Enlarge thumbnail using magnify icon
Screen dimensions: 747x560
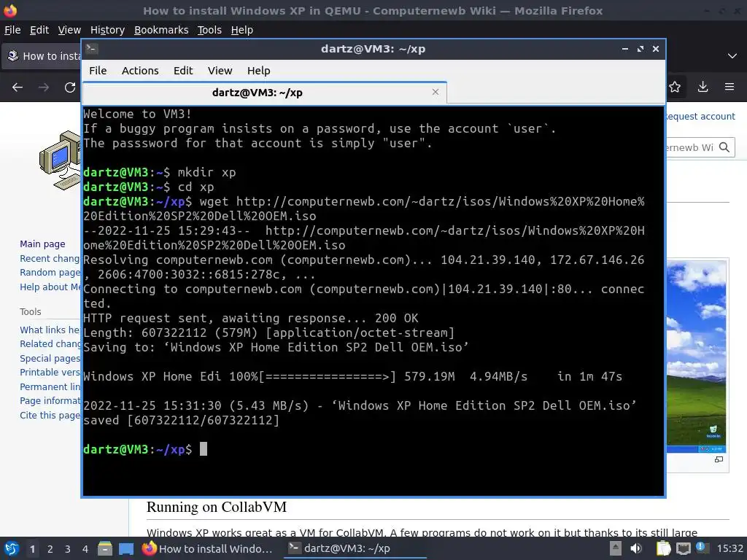click(719, 459)
